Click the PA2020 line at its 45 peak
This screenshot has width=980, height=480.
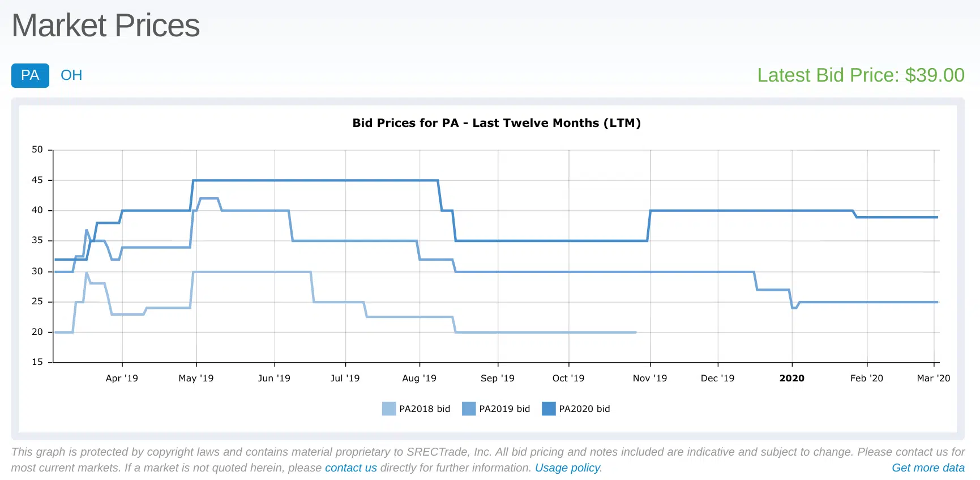(311, 180)
